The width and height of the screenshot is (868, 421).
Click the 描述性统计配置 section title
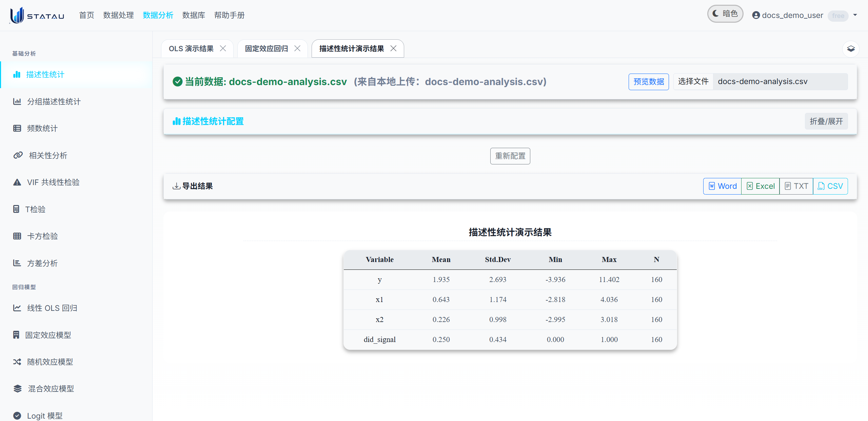tap(213, 121)
